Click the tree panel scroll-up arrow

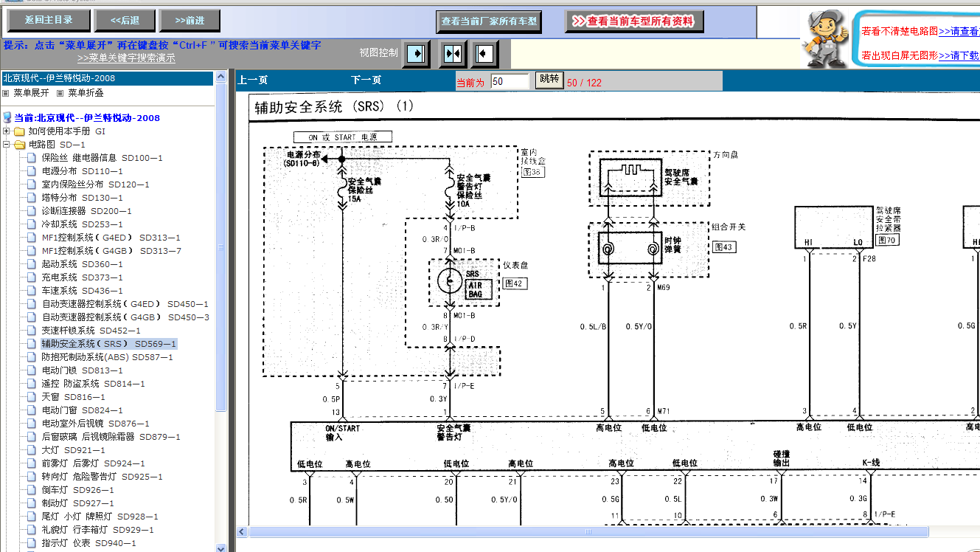[x=221, y=77]
